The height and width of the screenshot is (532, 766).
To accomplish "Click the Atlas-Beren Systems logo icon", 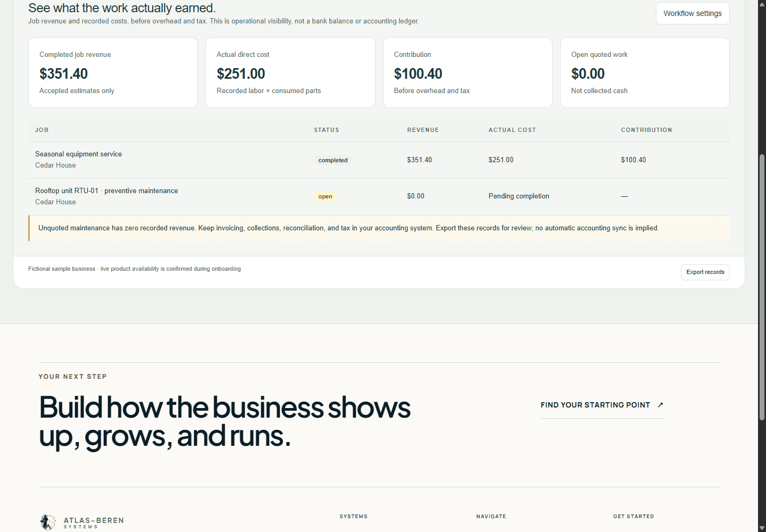I will click(47, 522).
